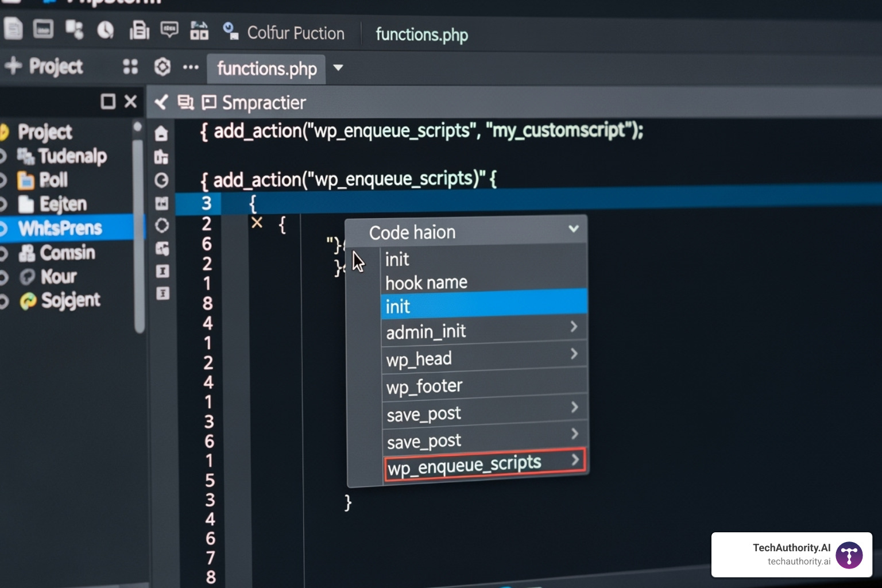The height and width of the screenshot is (588, 882).
Task: Click the back arrow beside Smpractier
Action: point(161,102)
